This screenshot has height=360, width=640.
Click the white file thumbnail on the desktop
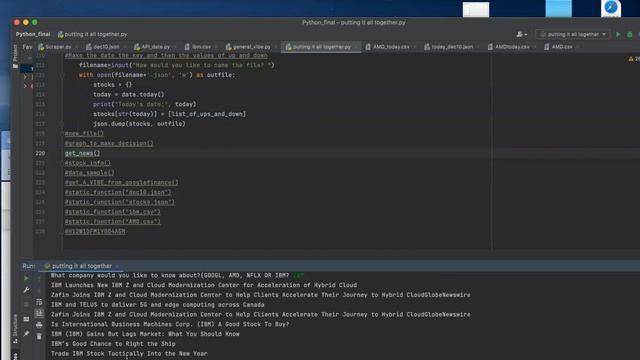coord(476,9)
